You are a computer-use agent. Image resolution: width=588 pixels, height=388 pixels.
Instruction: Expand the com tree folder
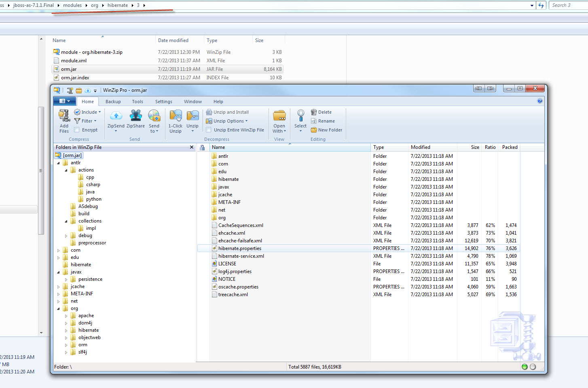[58, 250]
